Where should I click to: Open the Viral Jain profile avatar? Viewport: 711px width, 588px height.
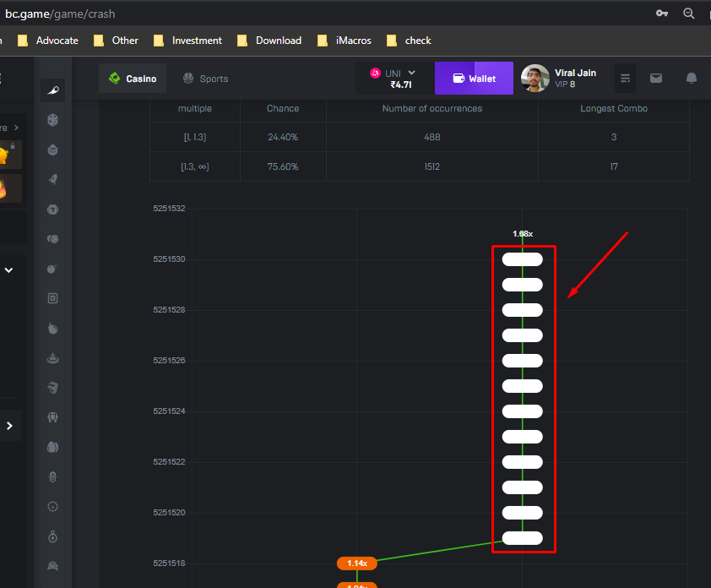pos(535,79)
